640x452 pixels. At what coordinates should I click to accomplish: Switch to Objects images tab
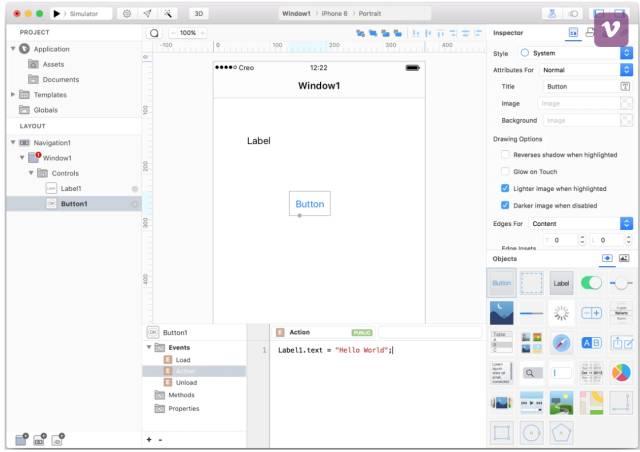pos(624,258)
